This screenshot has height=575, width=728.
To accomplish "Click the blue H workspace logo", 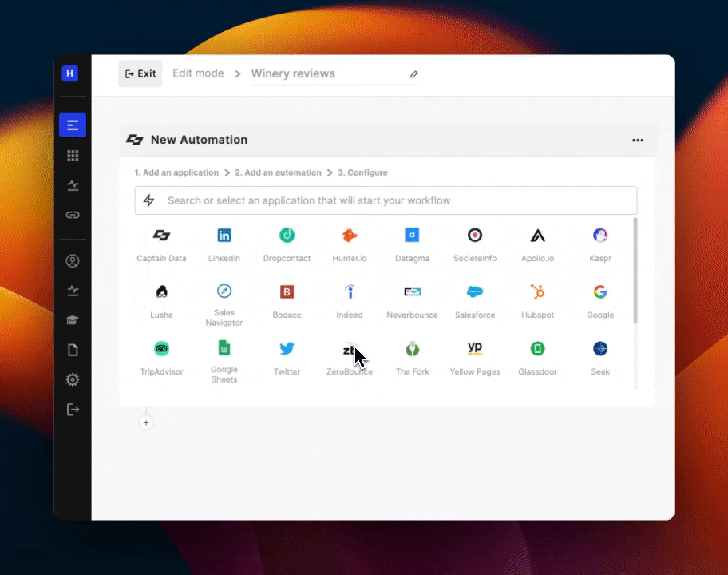I will point(69,73).
